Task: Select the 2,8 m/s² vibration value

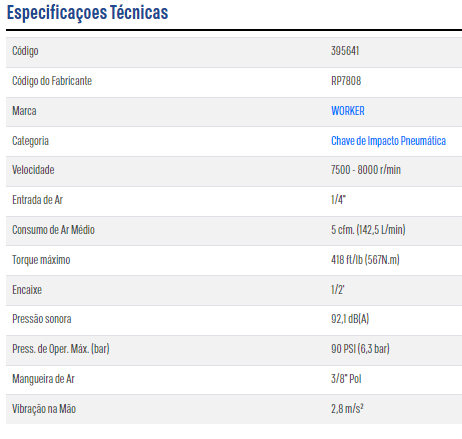Action: [x=347, y=408]
